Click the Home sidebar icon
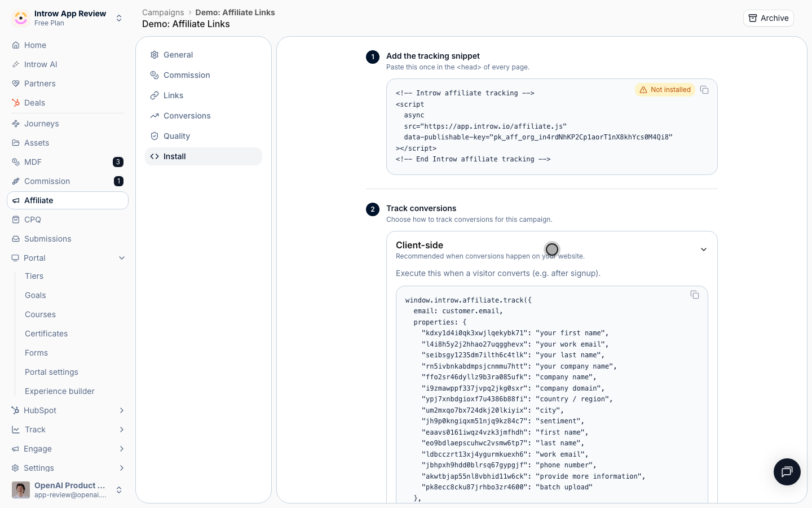 click(16, 45)
